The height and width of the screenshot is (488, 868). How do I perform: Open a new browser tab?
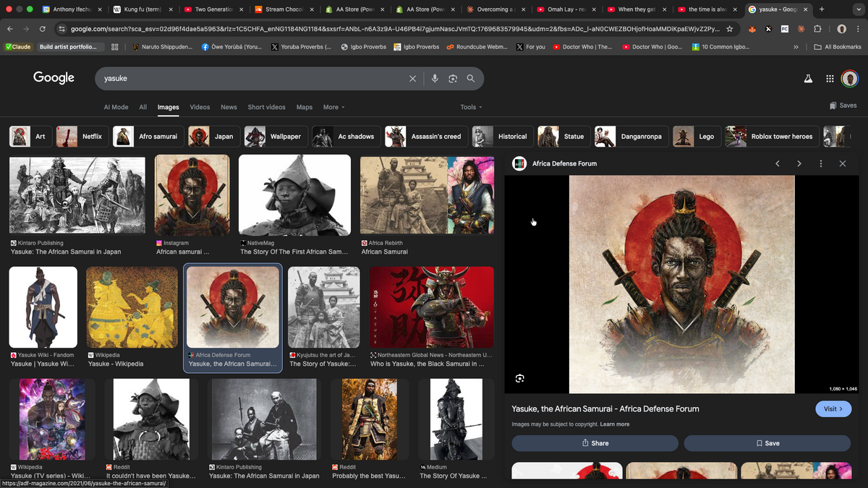[x=822, y=9]
